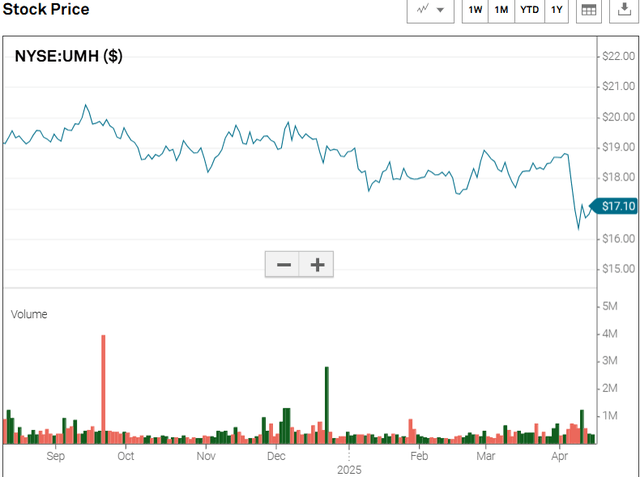The width and height of the screenshot is (640, 477).
Task: Click the download chart icon
Action: 624,10
